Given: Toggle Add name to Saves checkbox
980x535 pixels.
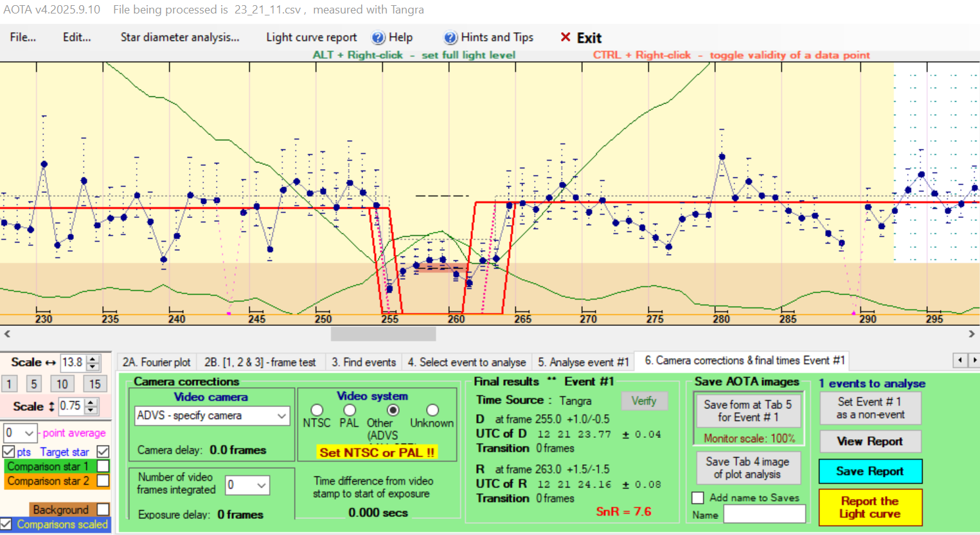Looking at the screenshot, I should coord(698,498).
